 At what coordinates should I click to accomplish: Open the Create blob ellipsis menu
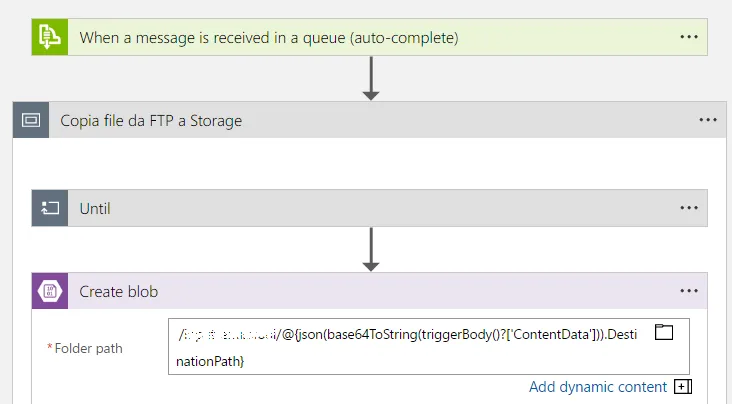[688, 292]
